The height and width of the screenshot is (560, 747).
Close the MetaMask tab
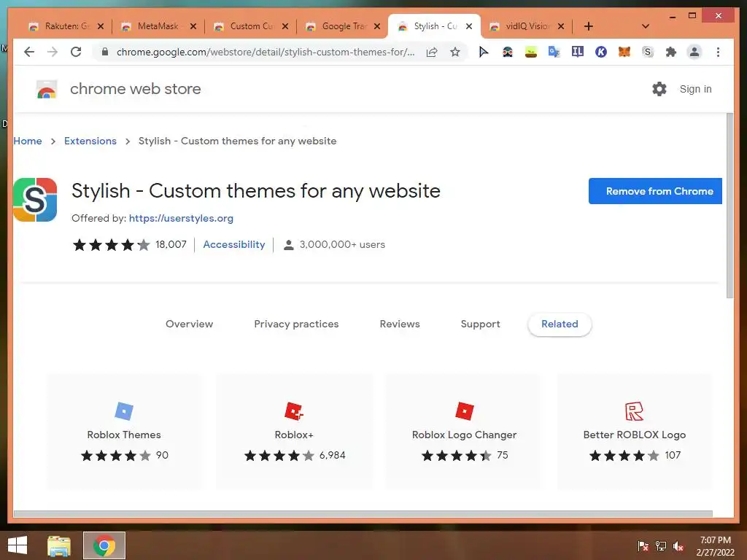[193, 26]
